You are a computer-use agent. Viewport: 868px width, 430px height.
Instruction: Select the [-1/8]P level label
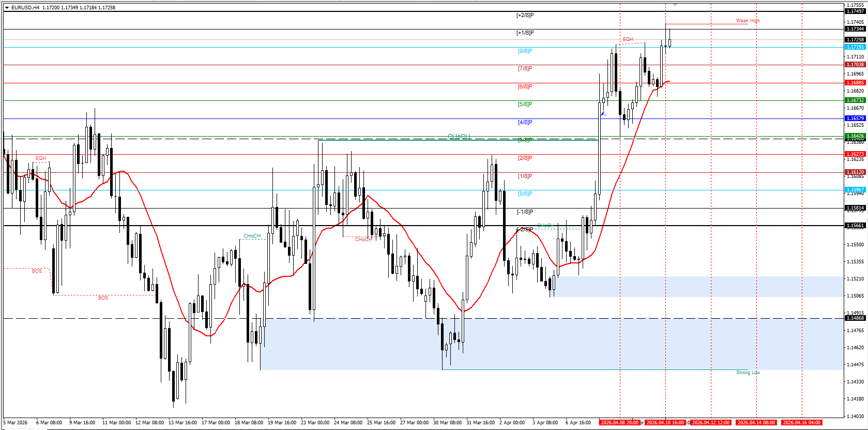click(x=525, y=212)
